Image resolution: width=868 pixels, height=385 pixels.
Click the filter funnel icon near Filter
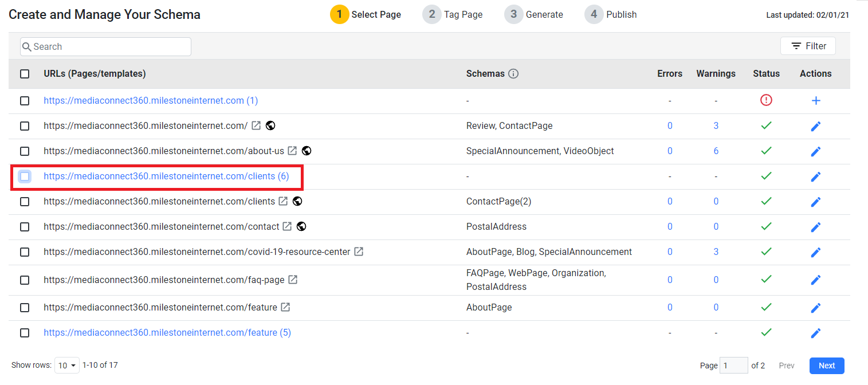(796, 46)
